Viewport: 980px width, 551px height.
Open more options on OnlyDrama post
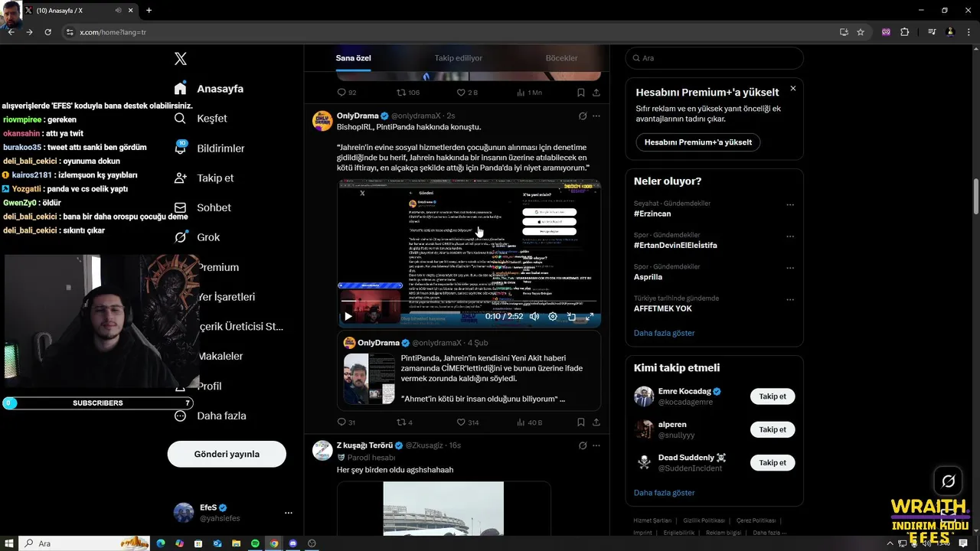pyautogui.click(x=596, y=116)
